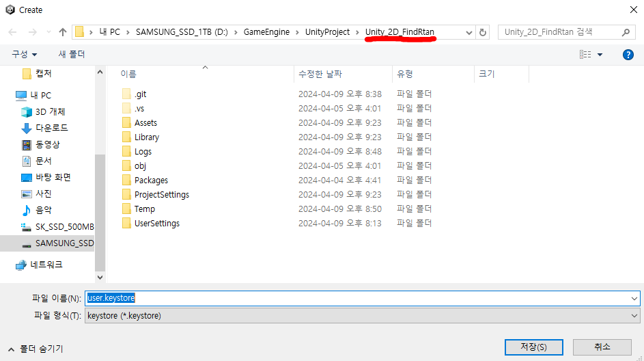The image size is (644, 361).
Task: Sort by 수정한 날짜 column header
Action: (320, 74)
